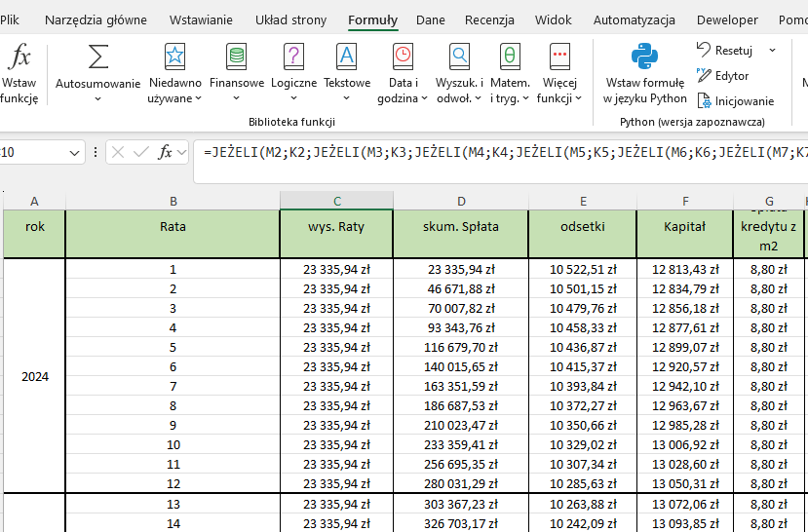The width and height of the screenshot is (808, 532).
Task: Switch to the Narzędzia główne tab
Action: [x=96, y=20]
